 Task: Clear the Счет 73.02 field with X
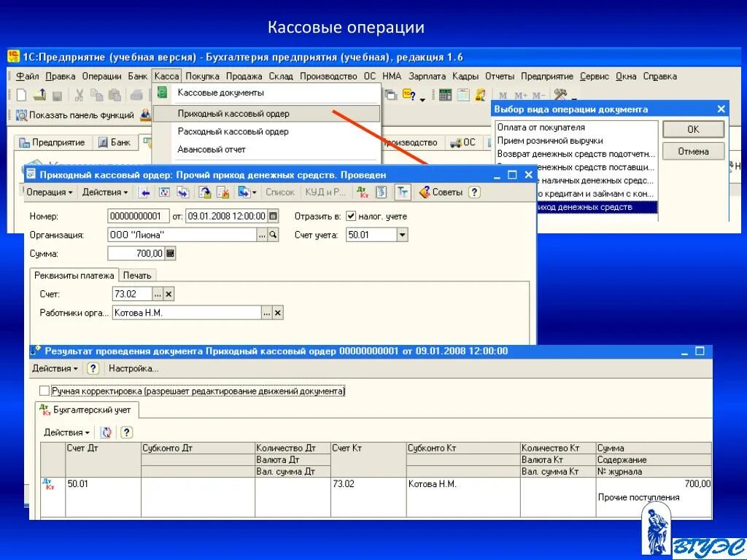(169, 295)
